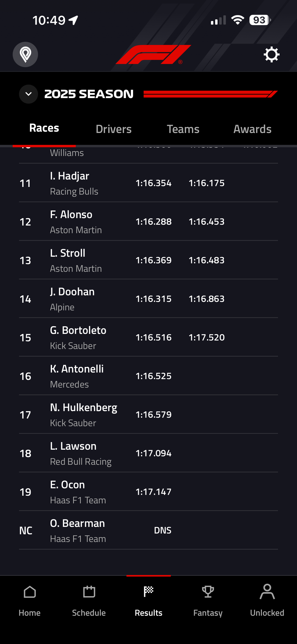Image resolution: width=297 pixels, height=644 pixels.
Task: Select F. Alonso driver name
Action: [71, 215]
